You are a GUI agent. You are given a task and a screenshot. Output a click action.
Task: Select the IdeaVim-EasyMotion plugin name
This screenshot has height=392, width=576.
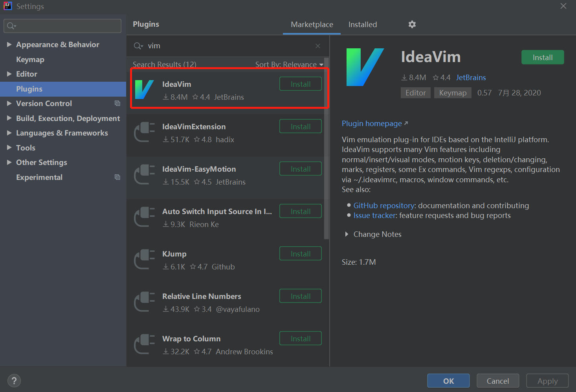199,169
